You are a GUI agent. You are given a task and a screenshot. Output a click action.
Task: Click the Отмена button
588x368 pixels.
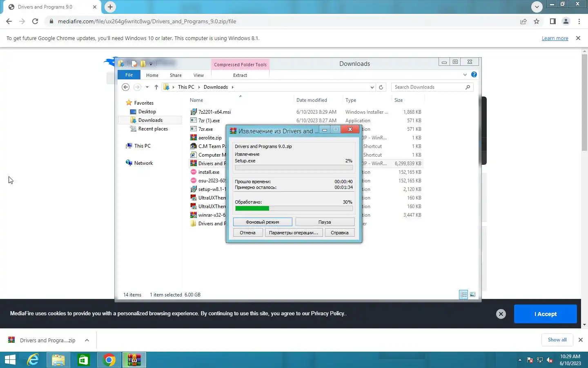tap(247, 233)
